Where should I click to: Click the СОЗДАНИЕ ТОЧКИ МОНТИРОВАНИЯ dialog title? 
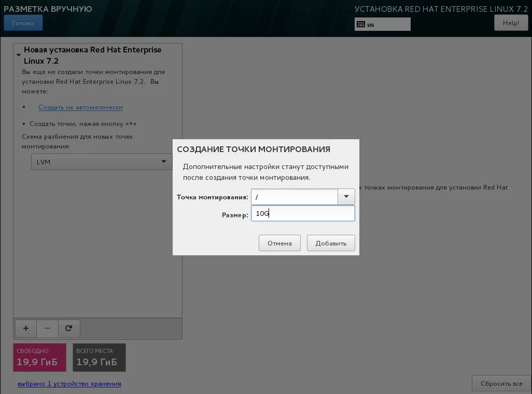[253, 149]
